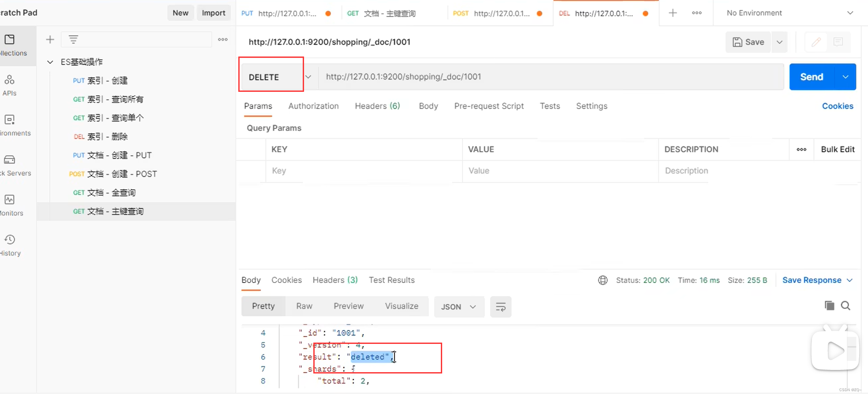Add a new request tab
This screenshot has width=868, height=396.
click(x=673, y=13)
